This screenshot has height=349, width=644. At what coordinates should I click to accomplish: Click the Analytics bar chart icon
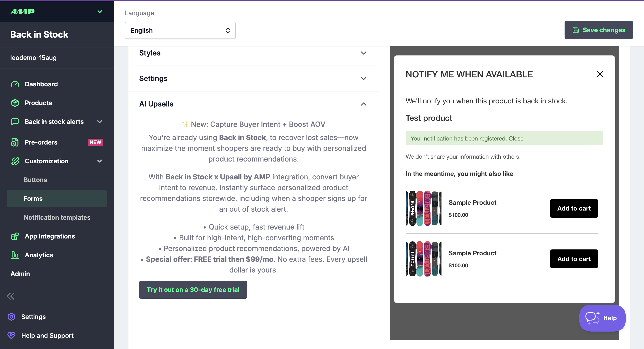tap(15, 255)
